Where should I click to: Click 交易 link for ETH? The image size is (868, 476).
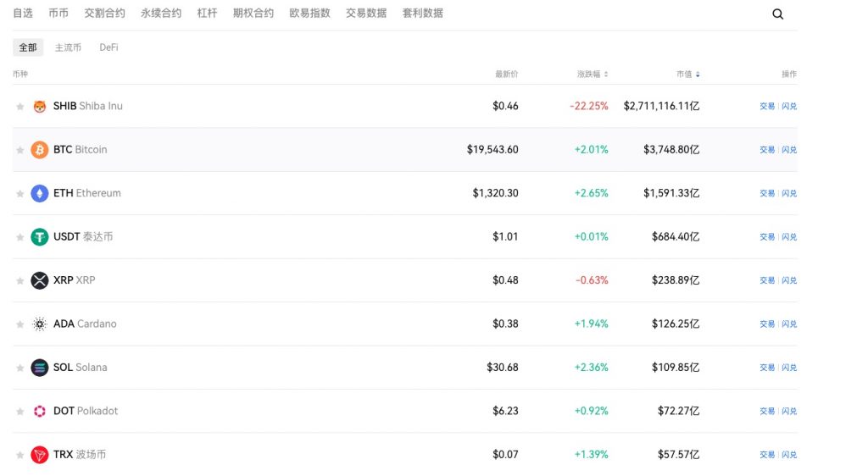767,193
